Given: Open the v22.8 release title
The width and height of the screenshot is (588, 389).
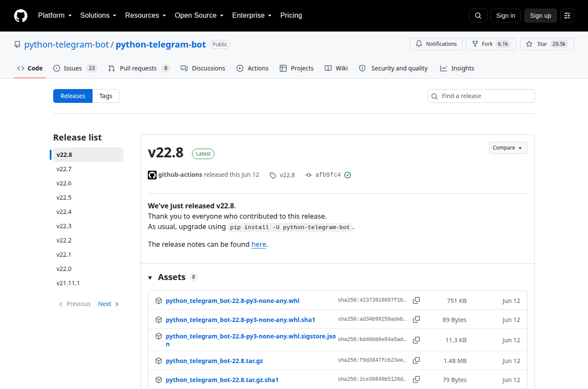Looking at the screenshot, I should click(x=166, y=153).
